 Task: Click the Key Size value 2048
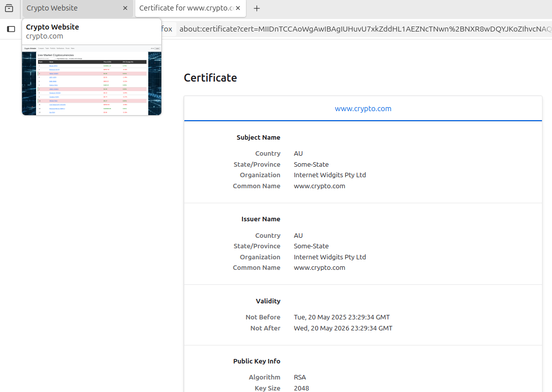(301, 388)
